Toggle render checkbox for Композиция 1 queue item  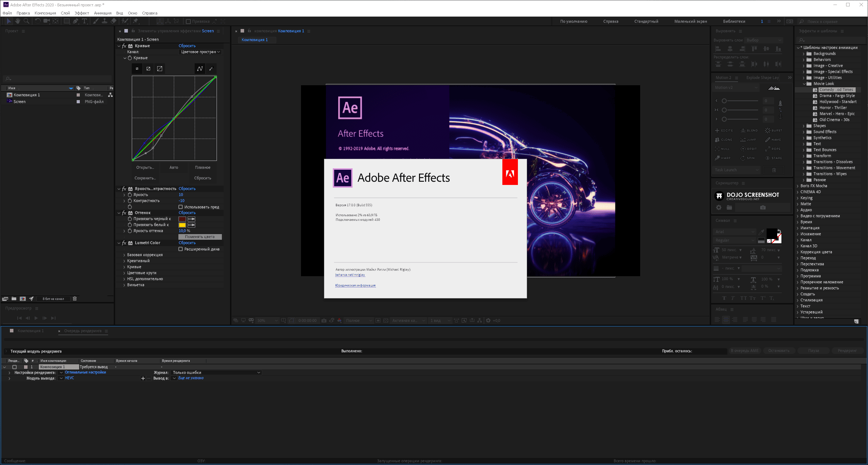click(x=14, y=367)
